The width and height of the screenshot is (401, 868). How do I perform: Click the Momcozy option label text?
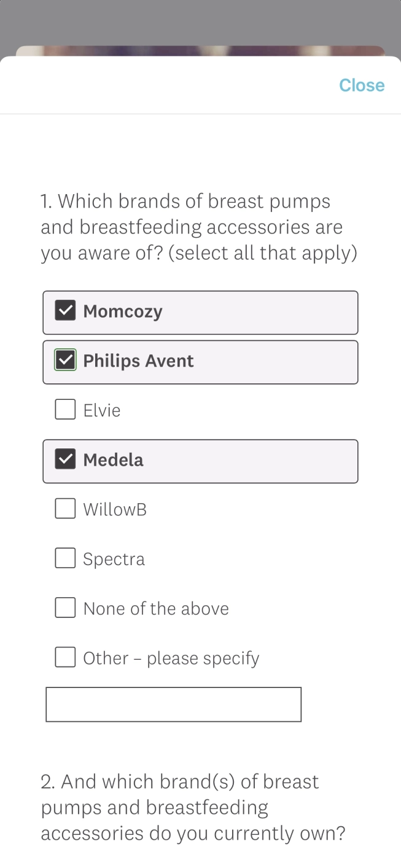pyautogui.click(x=123, y=311)
